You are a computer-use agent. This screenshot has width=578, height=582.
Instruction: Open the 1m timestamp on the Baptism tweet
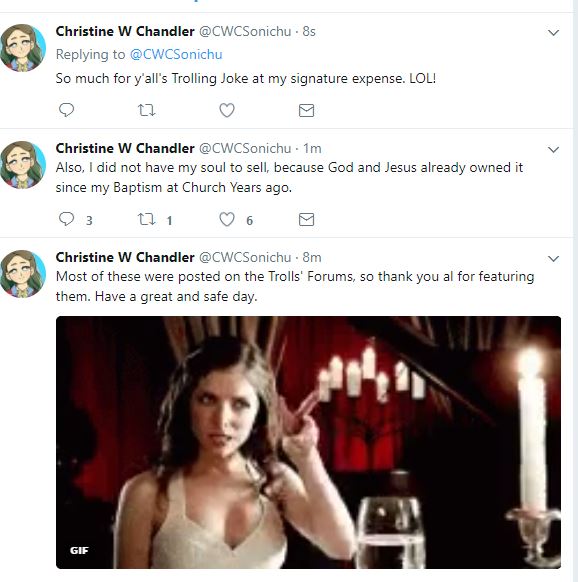pos(312,148)
